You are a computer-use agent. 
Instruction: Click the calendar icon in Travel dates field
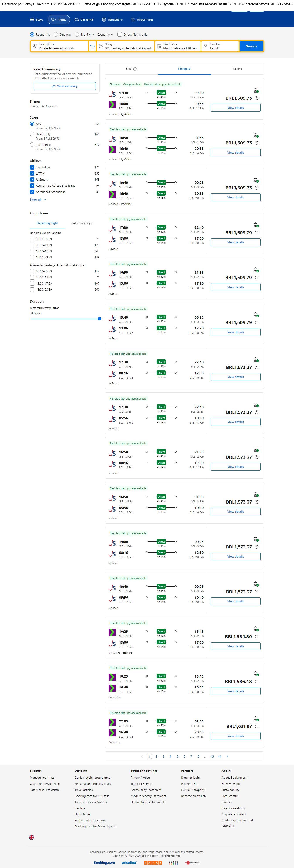pos(160,46)
